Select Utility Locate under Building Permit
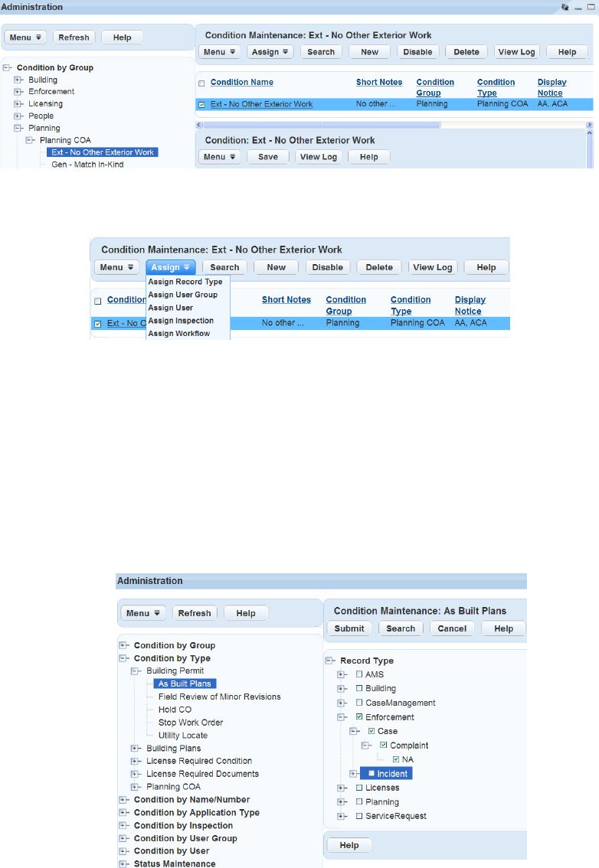Image resolution: width=599 pixels, height=868 pixels. (183, 735)
